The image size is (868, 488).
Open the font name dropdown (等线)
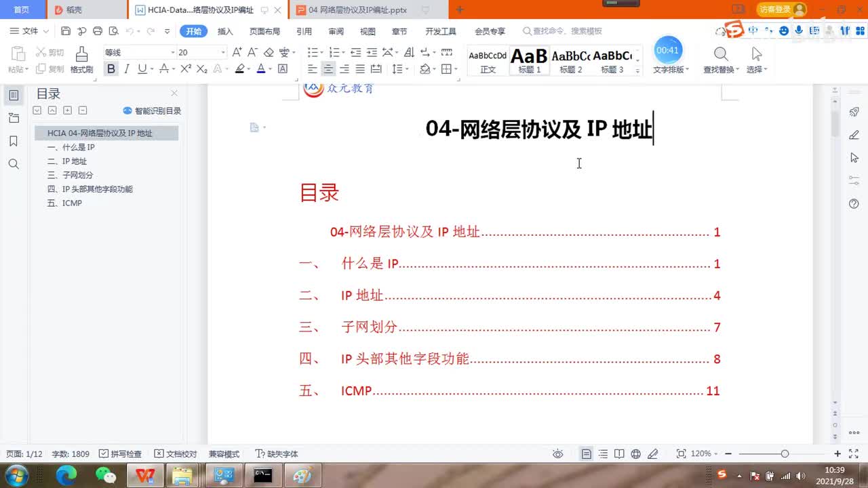click(x=172, y=52)
